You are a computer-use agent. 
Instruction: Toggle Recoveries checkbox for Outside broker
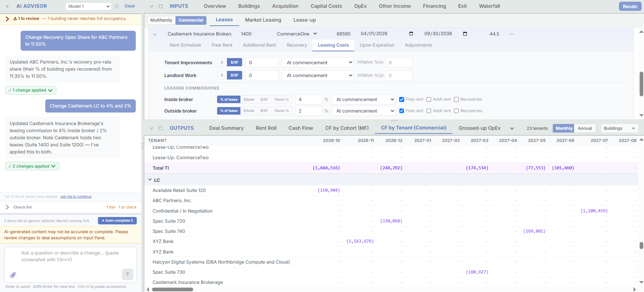point(456,111)
